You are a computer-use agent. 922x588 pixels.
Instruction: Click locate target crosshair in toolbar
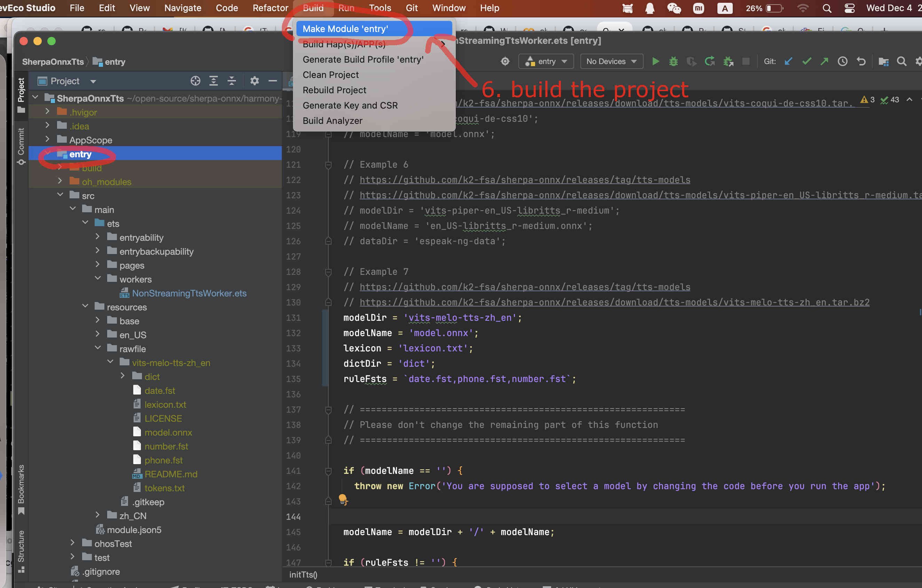505,61
